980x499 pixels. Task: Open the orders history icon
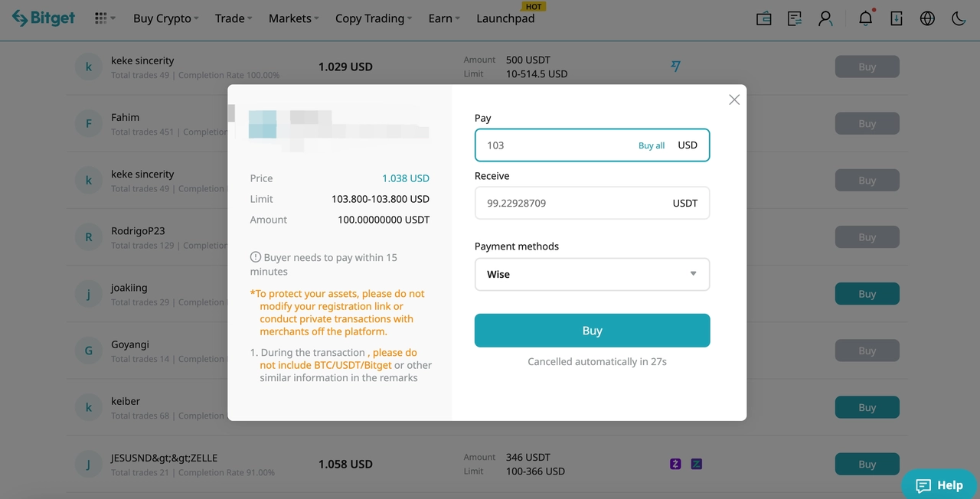(794, 18)
